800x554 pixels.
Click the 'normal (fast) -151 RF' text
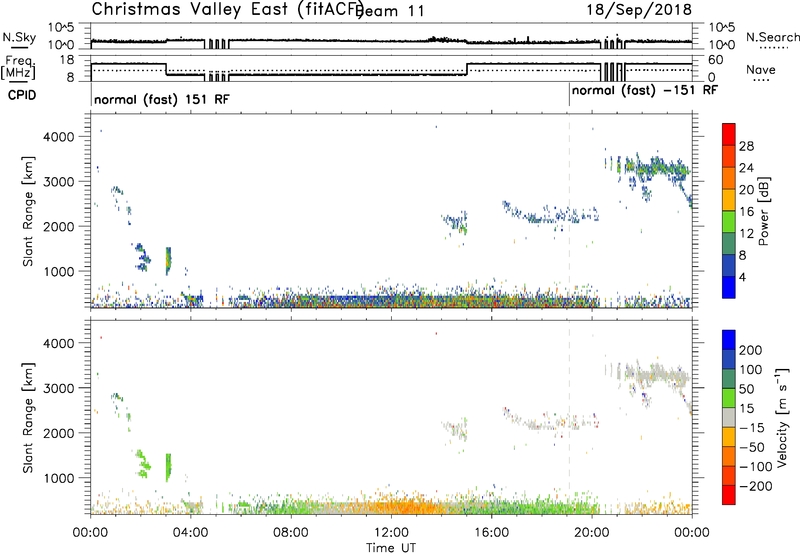point(645,90)
